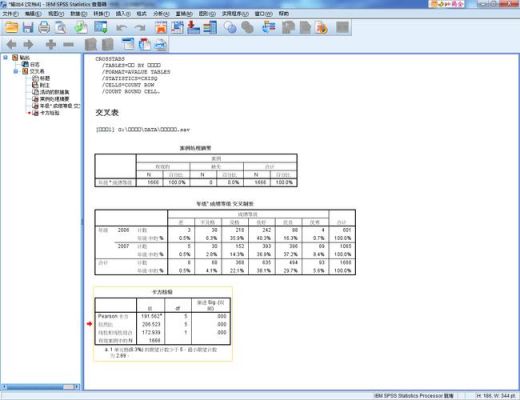Select 年级*成绩等级 item in the outline tree
The image size is (520, 400).
[60, 106]
